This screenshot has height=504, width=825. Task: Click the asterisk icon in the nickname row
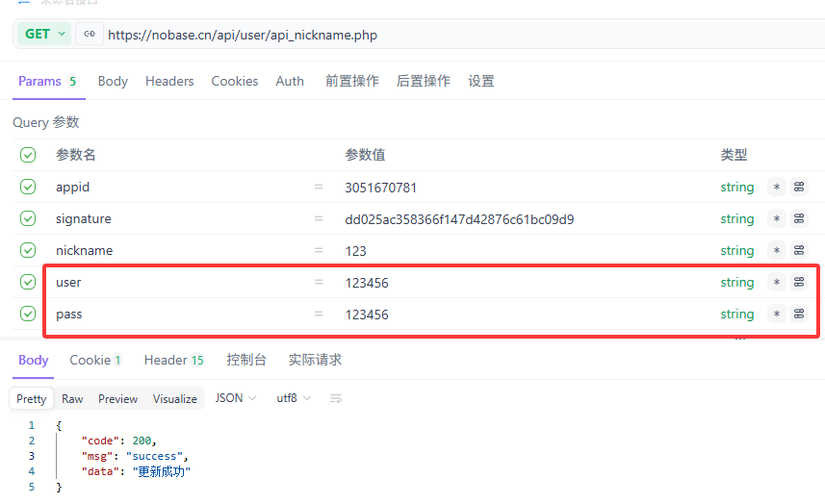coord(776,251)
